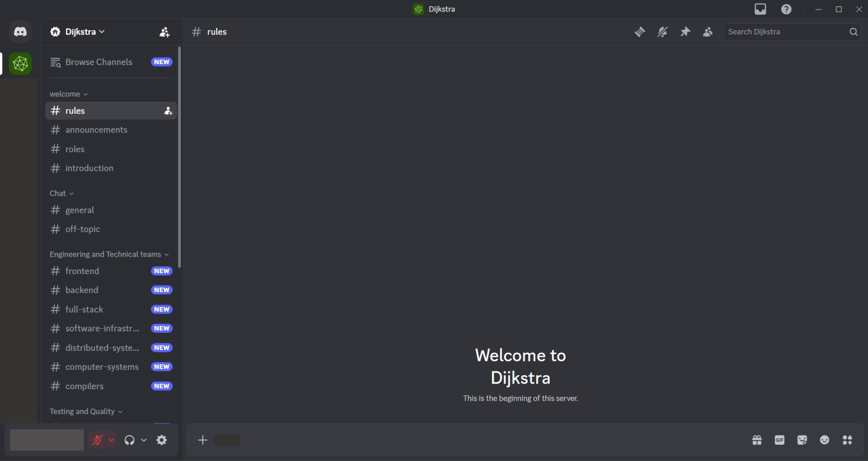
Task: Switch to the general channel
Action: pos(80,210)
